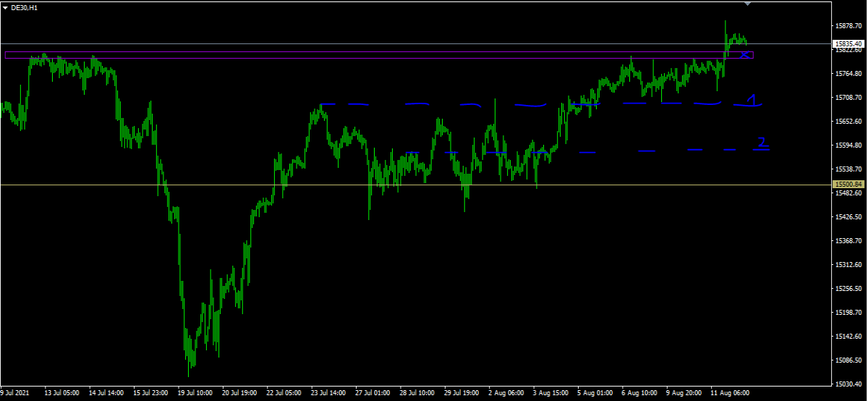Screen dimensions: 868x401
Task: Click the 19 Jul 10:00 time label
Action: tap(195, 393)
